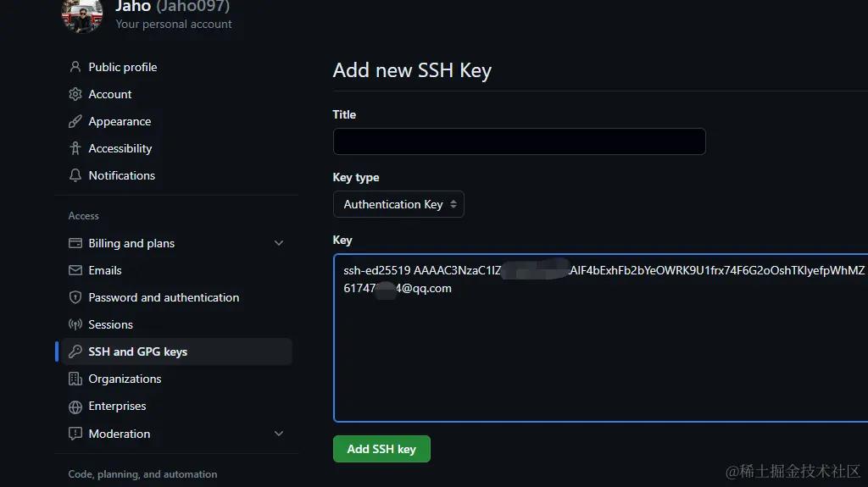
Task: Click the 'Add new SSH Key' heading
Action: point(412,70)
